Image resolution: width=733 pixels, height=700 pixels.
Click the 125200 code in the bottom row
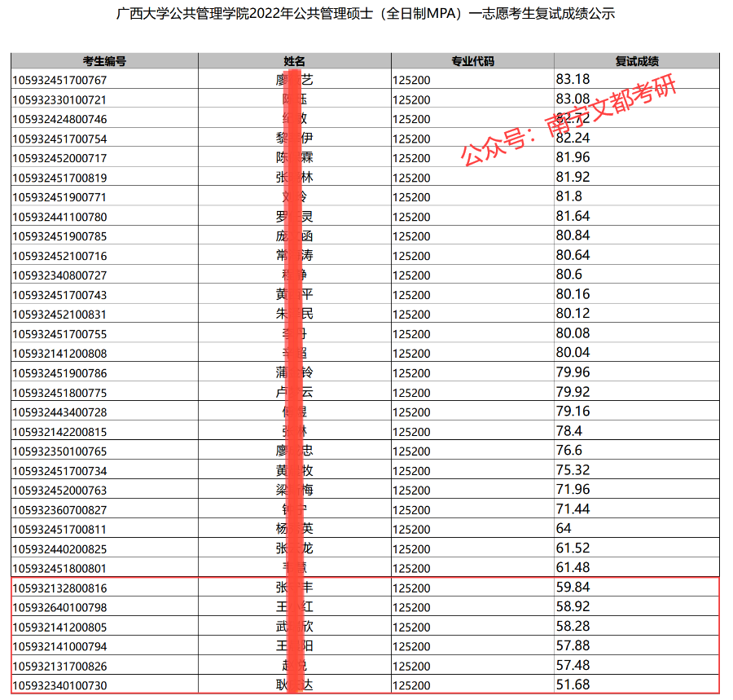click(412, 685)
